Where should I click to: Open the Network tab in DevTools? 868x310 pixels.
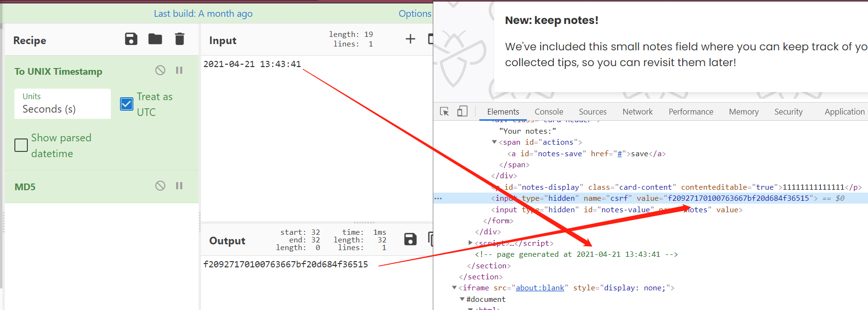point(637,112)
